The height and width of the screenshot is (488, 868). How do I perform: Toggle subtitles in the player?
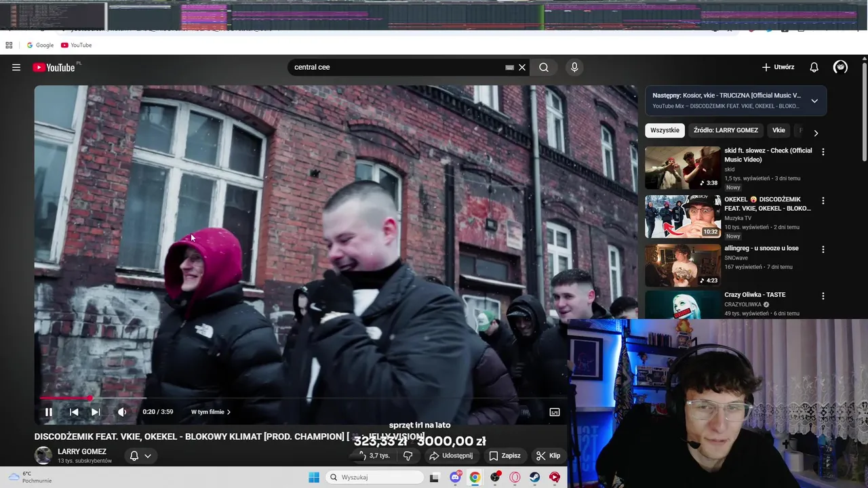pos(554,411)
